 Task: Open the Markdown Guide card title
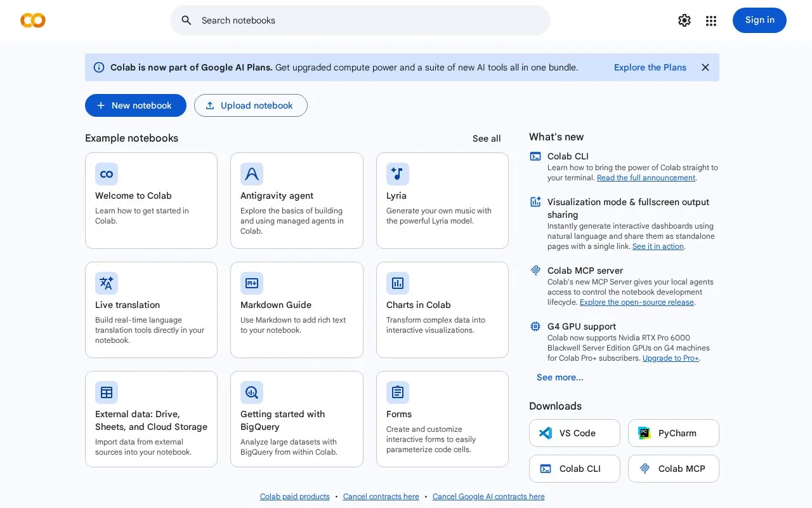pyautogui.click(x=276, y=305)
